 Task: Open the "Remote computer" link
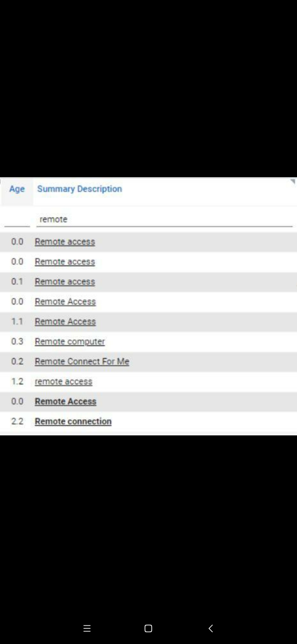click(70, 342)
